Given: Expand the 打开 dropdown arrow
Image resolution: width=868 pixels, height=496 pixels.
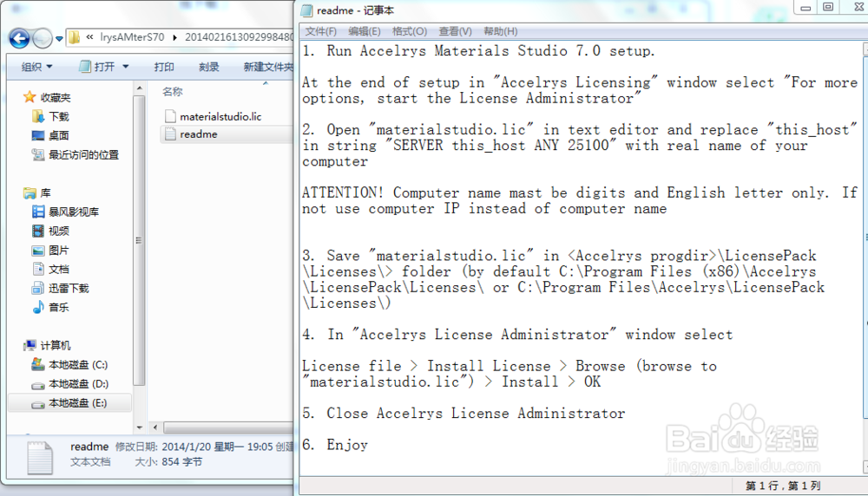Looking at the screenshot, I should [126, 67].
